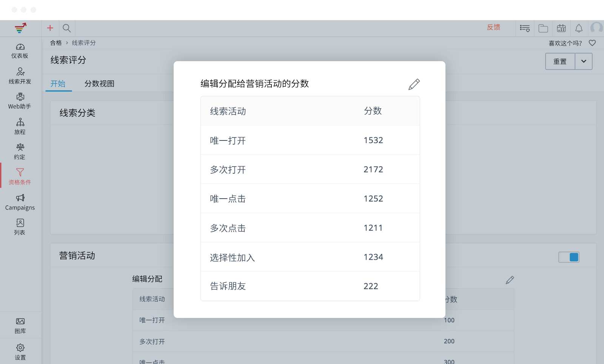Click the 唯一打开 score value 1532
This screenshot has height=364, width=604.
click(373, 140)
